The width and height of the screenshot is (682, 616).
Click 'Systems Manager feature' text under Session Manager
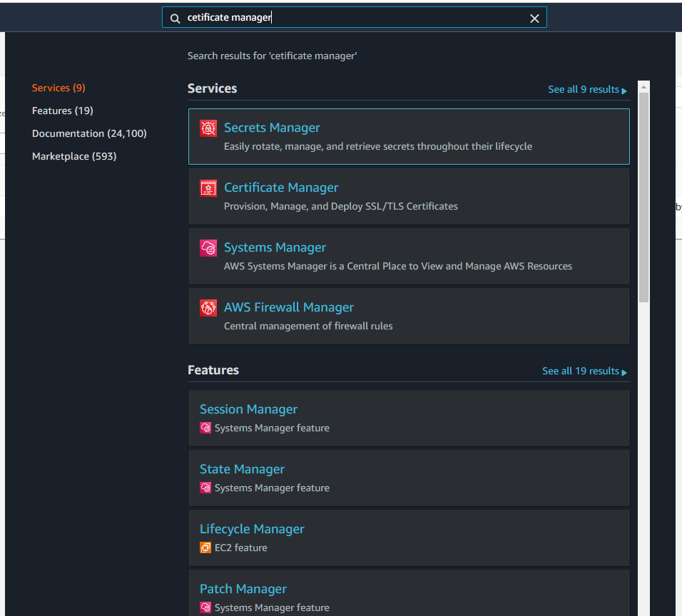tap(272, 428)
